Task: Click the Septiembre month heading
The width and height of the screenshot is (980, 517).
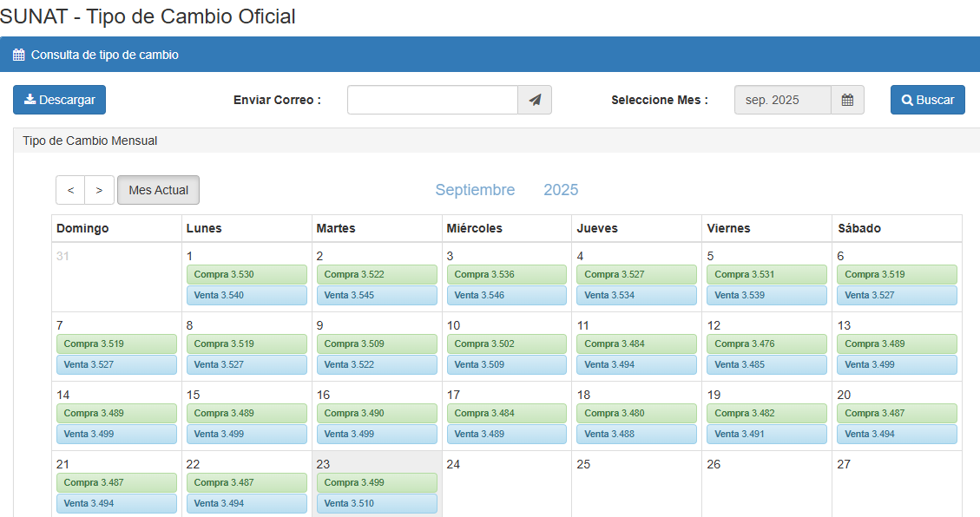Action: (x=475, y=190)
